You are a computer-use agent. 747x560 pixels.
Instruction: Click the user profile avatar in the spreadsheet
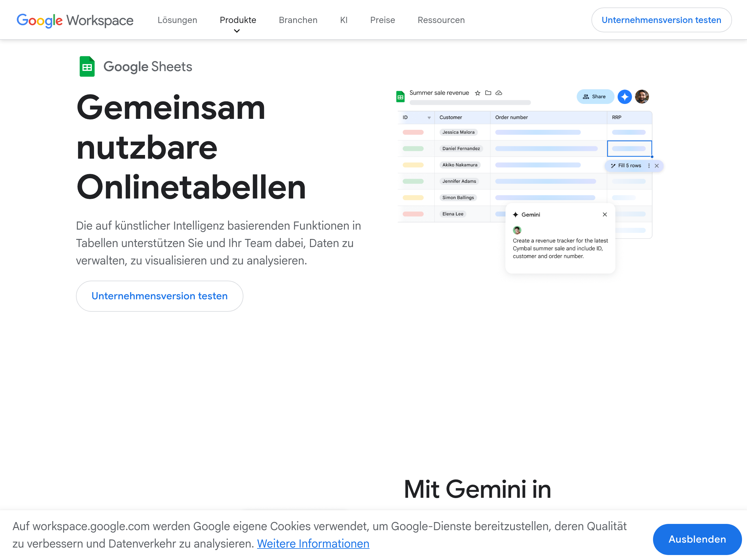[x=641, y=97]
